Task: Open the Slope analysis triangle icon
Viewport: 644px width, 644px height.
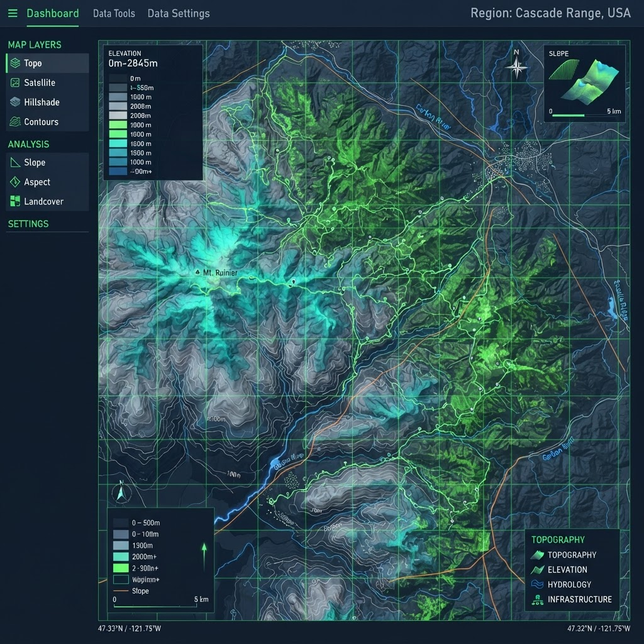Action: 15,162
